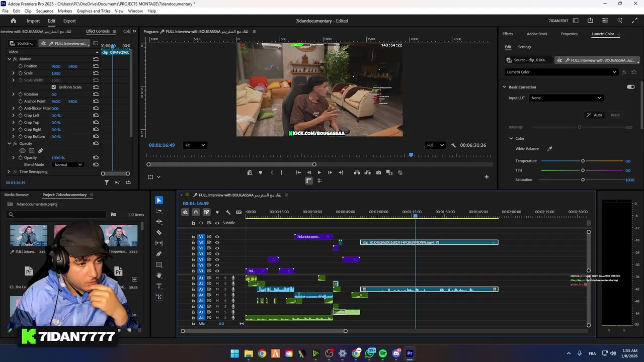Select the Selection tool arrow

[x=159, y=200]
